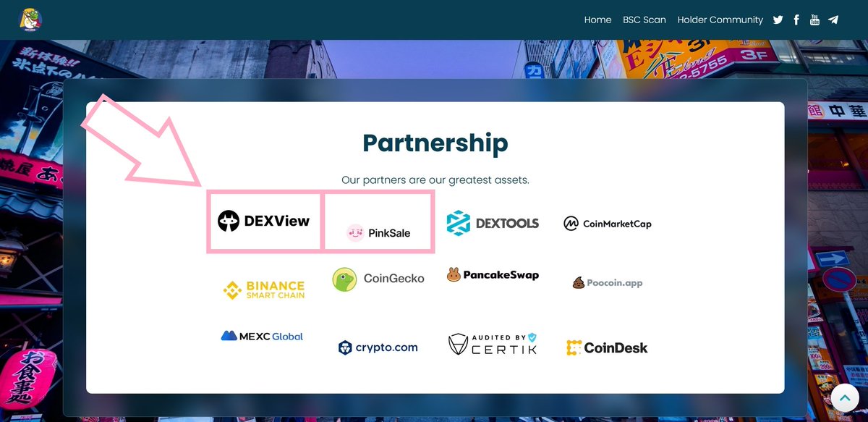868x422 pixels.
Task: Open the Holder Community menu link
Action: 720,20
